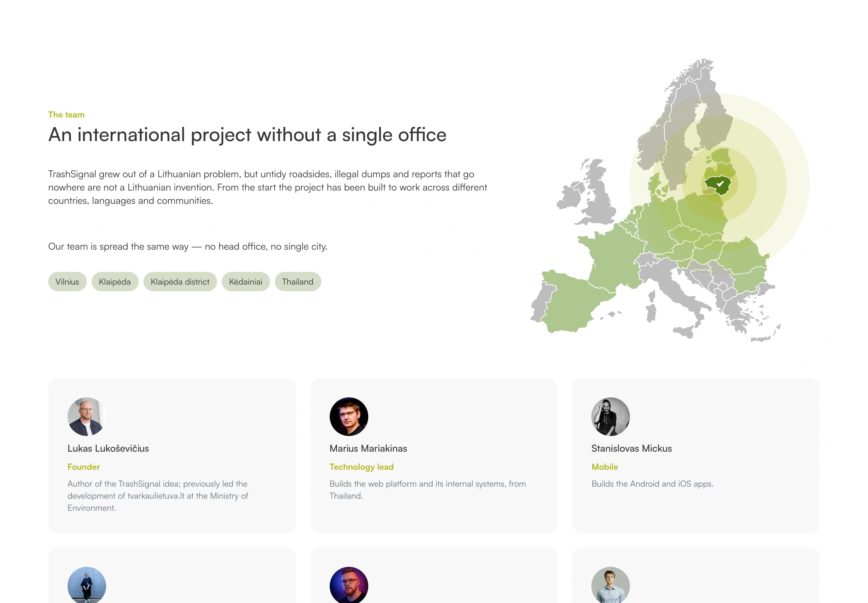The height and width of the screenshot is (603, 868).
Task: Click the name Marius Mariakinas
Action: tap(368, 448)
